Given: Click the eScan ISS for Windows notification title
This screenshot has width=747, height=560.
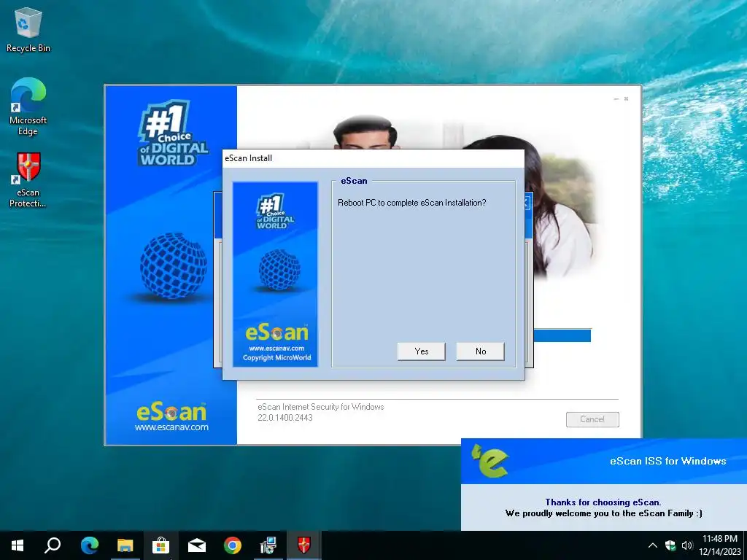Looking at the screenshot, I should coord(668,461).
